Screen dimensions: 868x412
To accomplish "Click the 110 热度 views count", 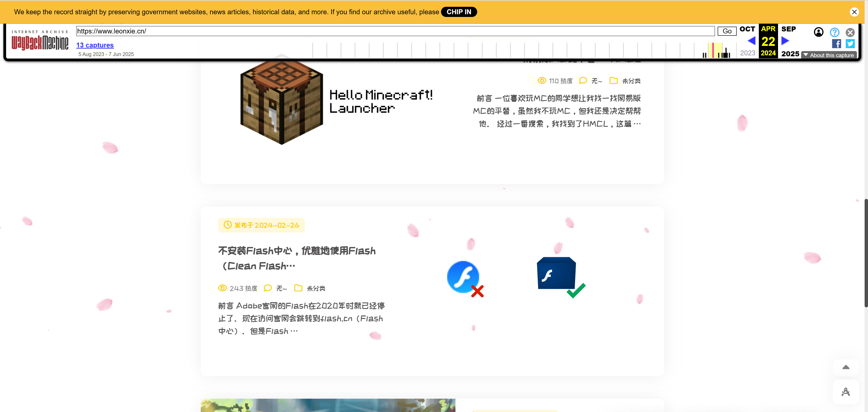I will click(561, 81).
